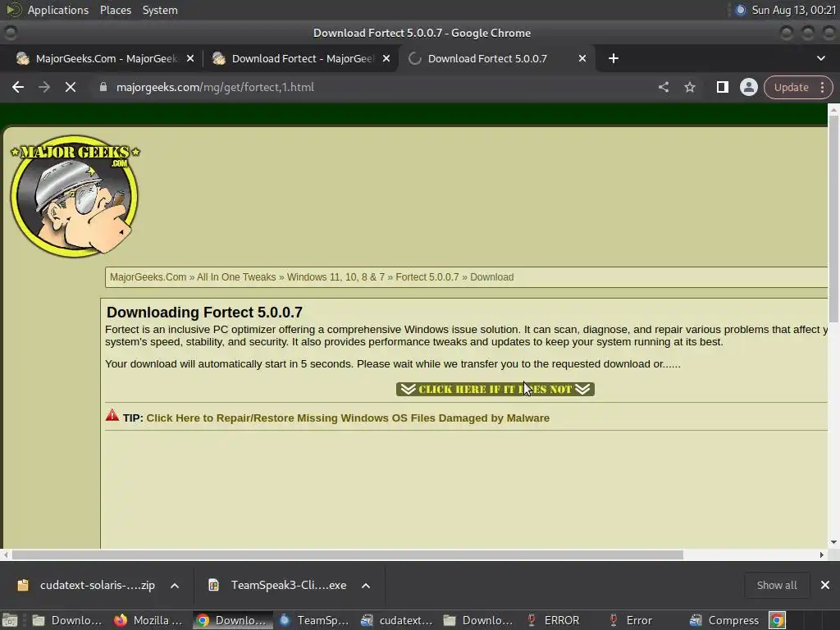Expand options for cudatext-solaris zip download

[x=175, y=586]
